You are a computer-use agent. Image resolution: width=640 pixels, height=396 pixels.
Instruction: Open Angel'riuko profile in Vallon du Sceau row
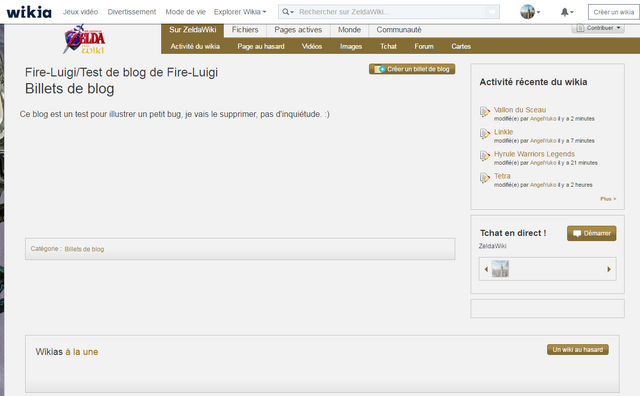(543, 119)
